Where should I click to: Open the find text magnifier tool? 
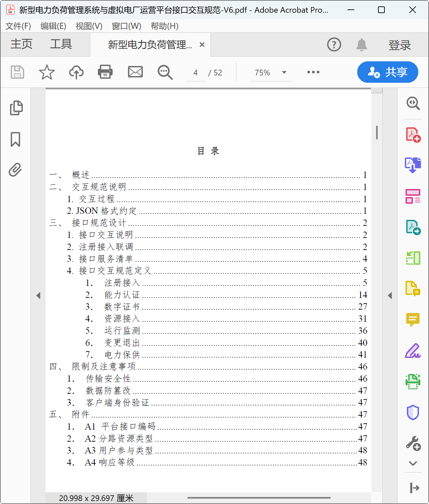165,72
